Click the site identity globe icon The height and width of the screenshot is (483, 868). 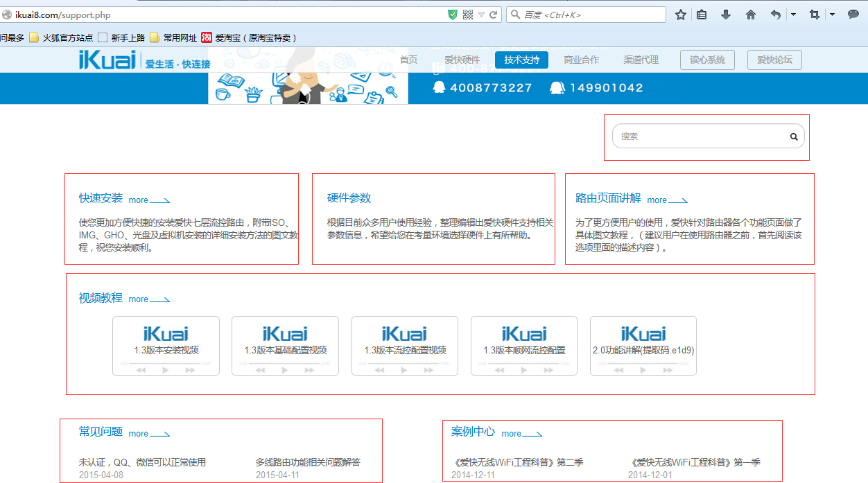[6, 15]
